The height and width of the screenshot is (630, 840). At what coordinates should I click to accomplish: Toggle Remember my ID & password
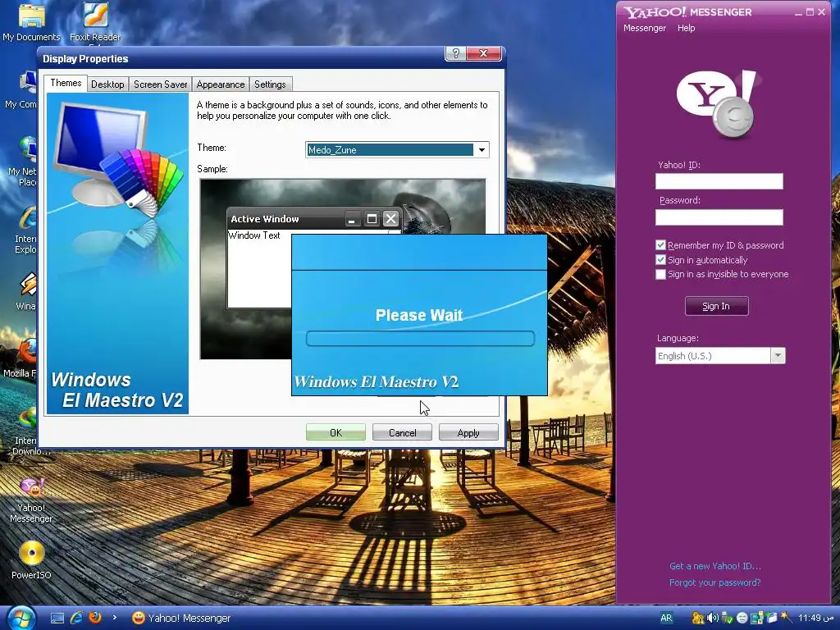660,244
